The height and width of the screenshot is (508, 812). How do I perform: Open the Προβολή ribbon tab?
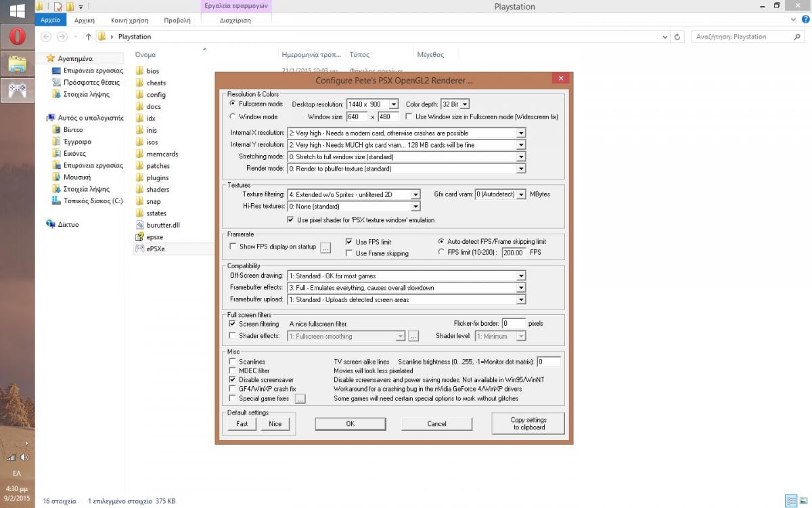click(177, 20)
